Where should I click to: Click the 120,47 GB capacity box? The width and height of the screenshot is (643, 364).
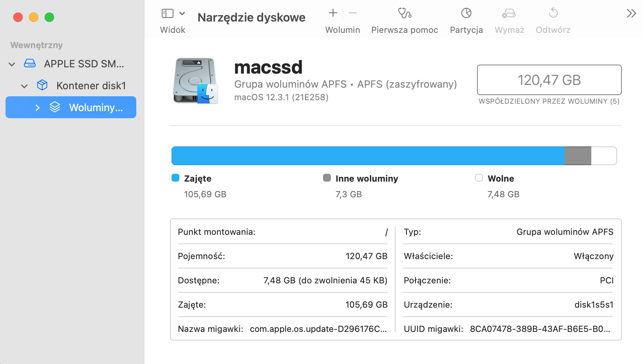coord(549,80)
